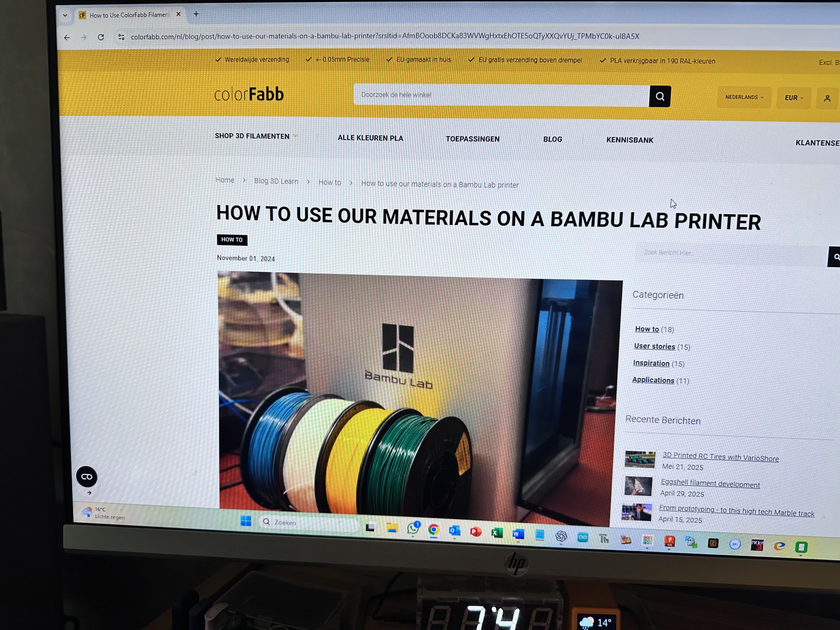The image size is (840, 630).
Task: Open a new browser tab
Action: tap(196, 14)
